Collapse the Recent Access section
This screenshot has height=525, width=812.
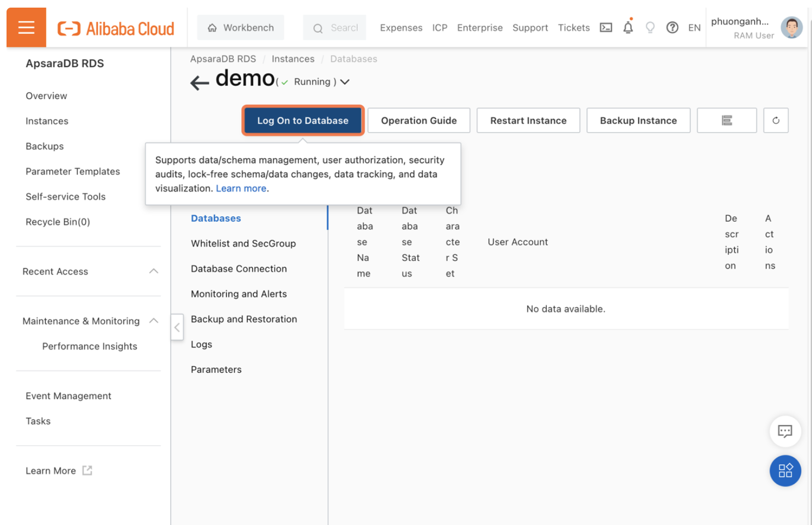pos(153,271)
